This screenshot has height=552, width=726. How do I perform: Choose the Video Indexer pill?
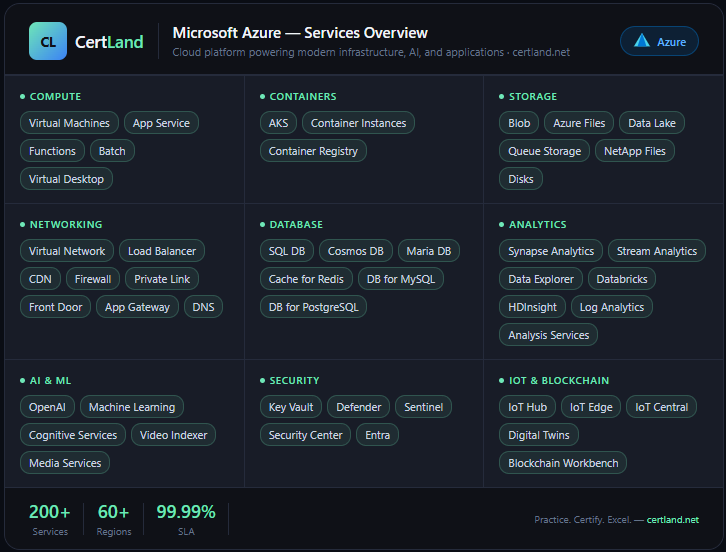coord(174,435)
